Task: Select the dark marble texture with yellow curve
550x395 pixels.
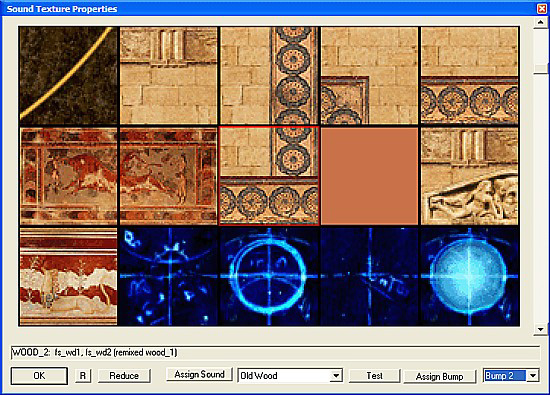Action: 68,75
